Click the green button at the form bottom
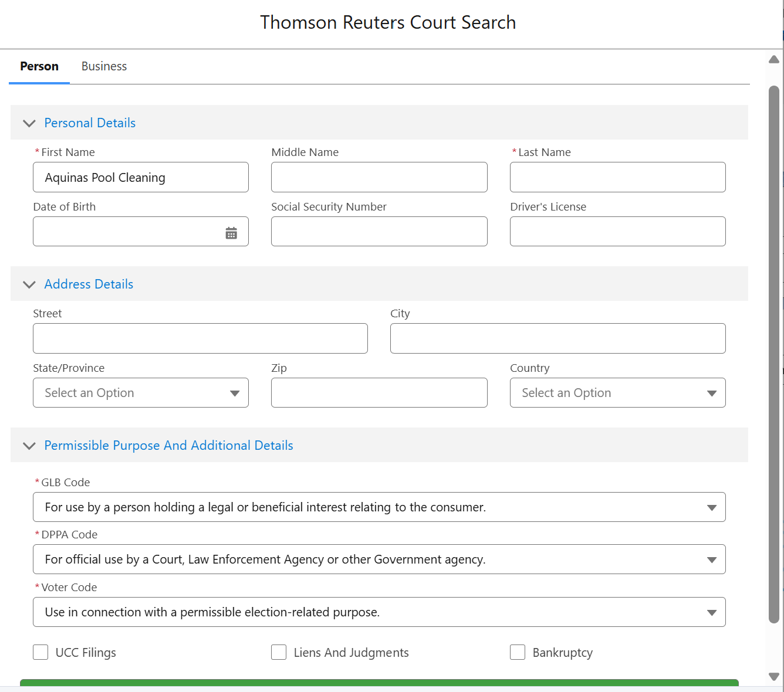 coord(379,683)
